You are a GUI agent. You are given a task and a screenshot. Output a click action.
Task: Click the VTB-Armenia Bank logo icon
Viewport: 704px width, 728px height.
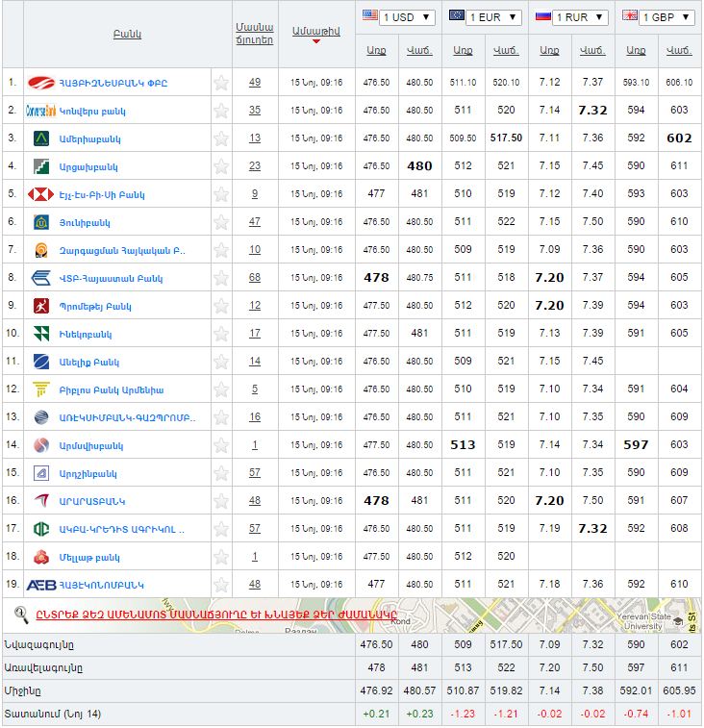coord(41,278)
